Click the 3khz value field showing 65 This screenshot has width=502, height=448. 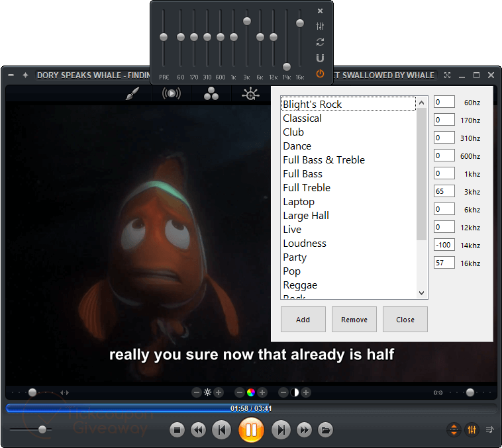click(x=444, y=191)
